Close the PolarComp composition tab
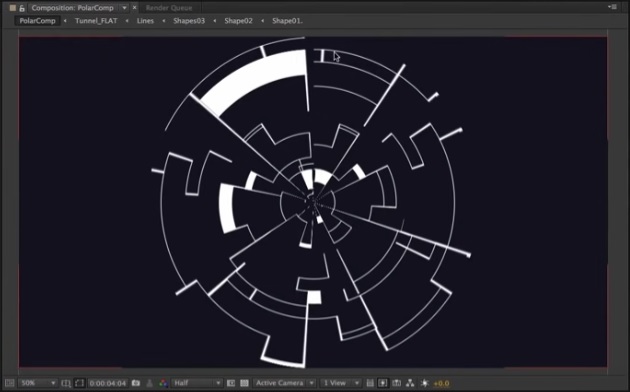Screen dimensions: 630x392 pyautogui.click(x=135, y=8)
